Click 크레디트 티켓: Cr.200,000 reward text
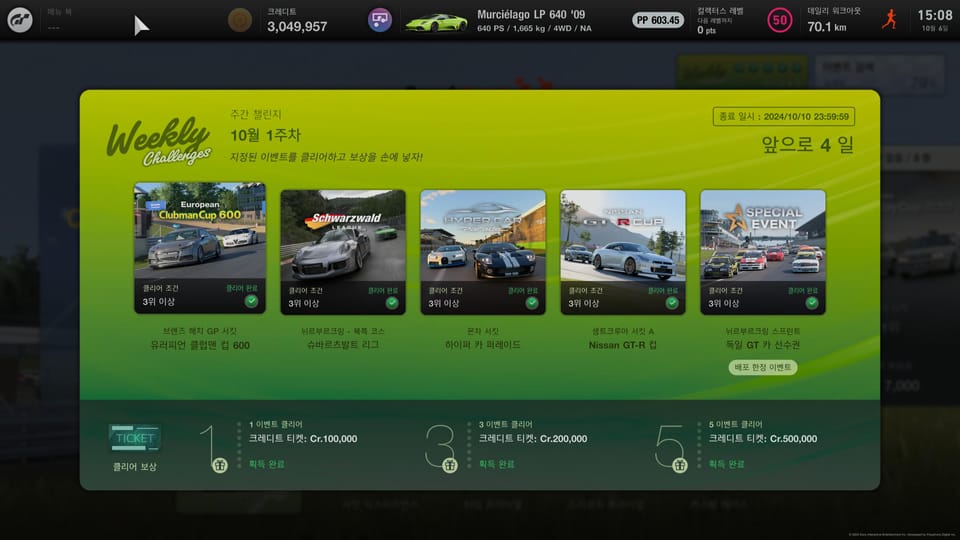This screenshot has width=960, height=540. pos(533,438)
